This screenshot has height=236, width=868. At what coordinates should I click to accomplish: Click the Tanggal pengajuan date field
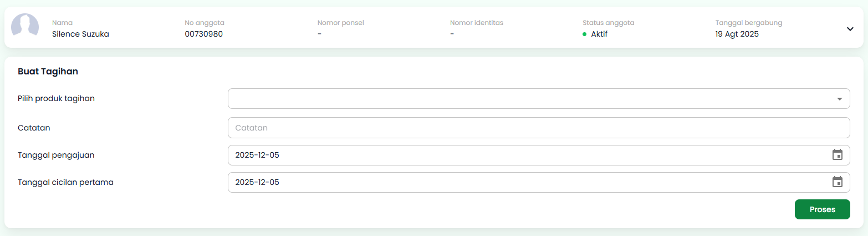pyautogui.click(x=527, y=155)
